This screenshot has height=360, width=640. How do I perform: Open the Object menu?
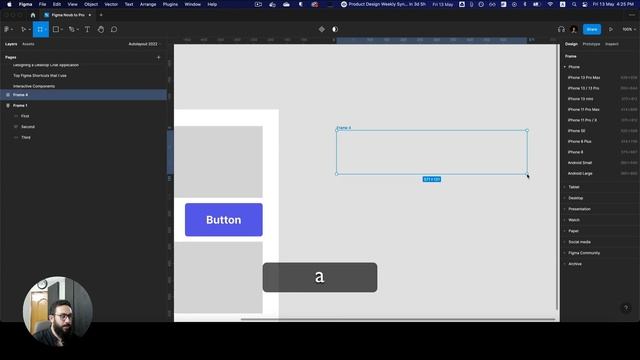point(91,4)
